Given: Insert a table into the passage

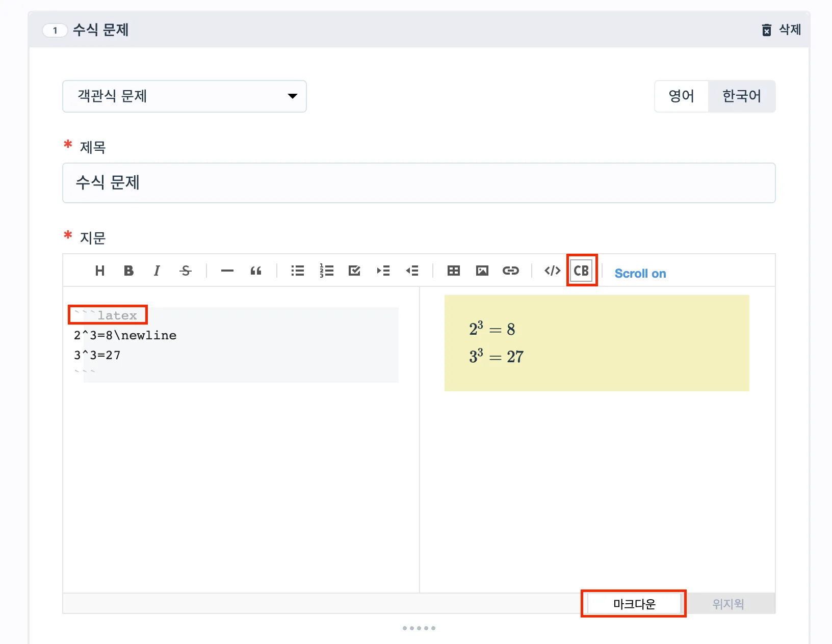Looking at the screenshot, I should pos(453,271).
